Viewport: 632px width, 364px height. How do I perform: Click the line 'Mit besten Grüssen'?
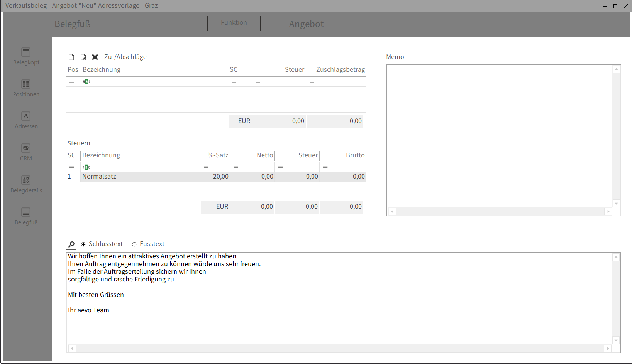96,295
